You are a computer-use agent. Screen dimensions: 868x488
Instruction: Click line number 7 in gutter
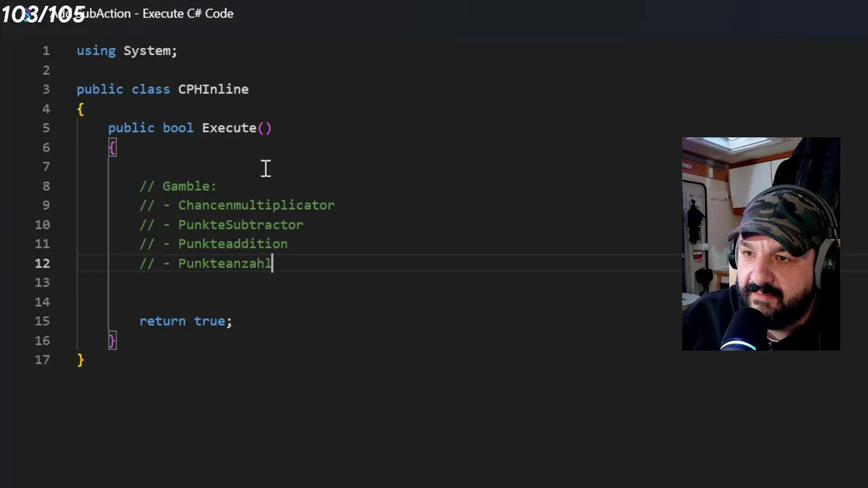pyautogui.click(x=46, y=167)
